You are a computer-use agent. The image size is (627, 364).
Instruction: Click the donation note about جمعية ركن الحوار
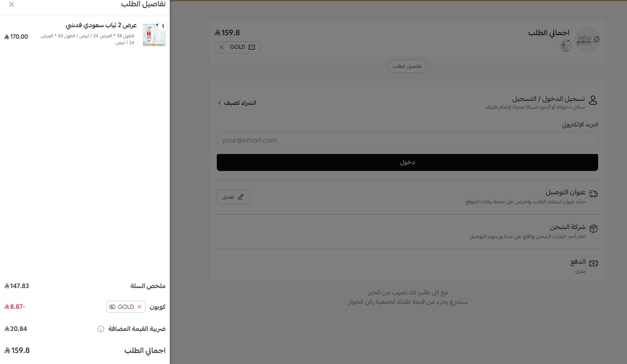coord(408,302)
